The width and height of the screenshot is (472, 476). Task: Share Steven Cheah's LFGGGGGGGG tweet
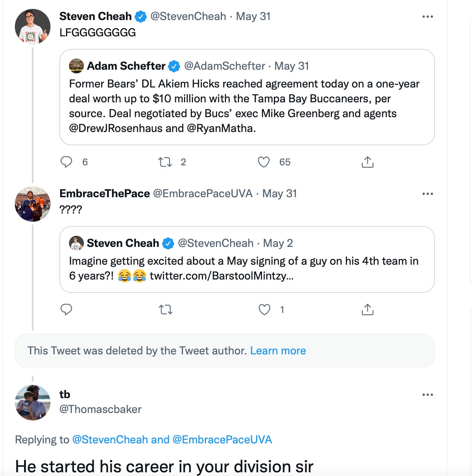point(367,162)
